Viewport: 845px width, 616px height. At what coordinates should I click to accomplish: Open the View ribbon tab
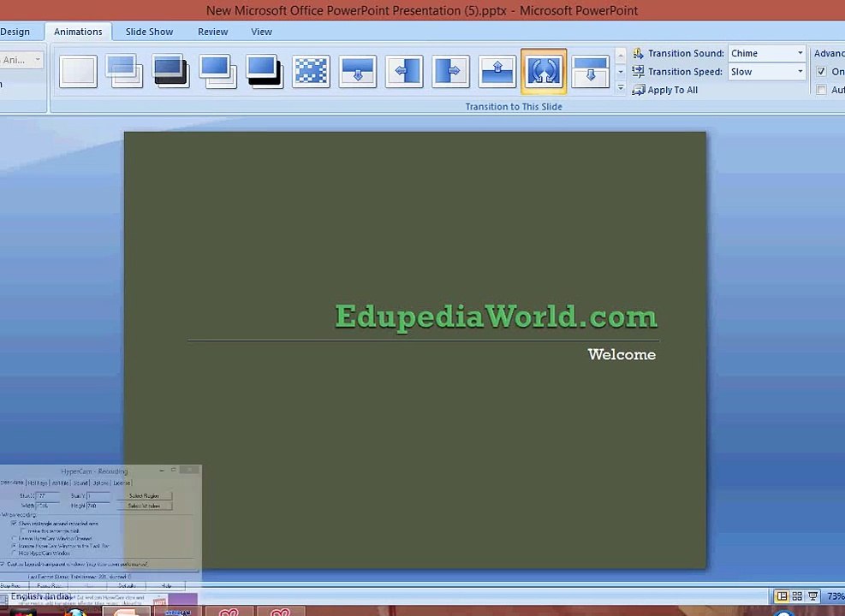click(261, 32)
